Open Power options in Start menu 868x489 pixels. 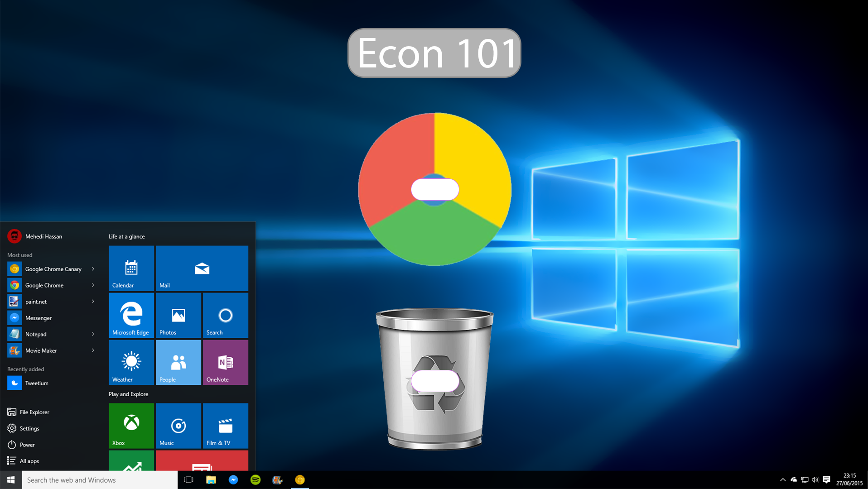pos(21,445)
